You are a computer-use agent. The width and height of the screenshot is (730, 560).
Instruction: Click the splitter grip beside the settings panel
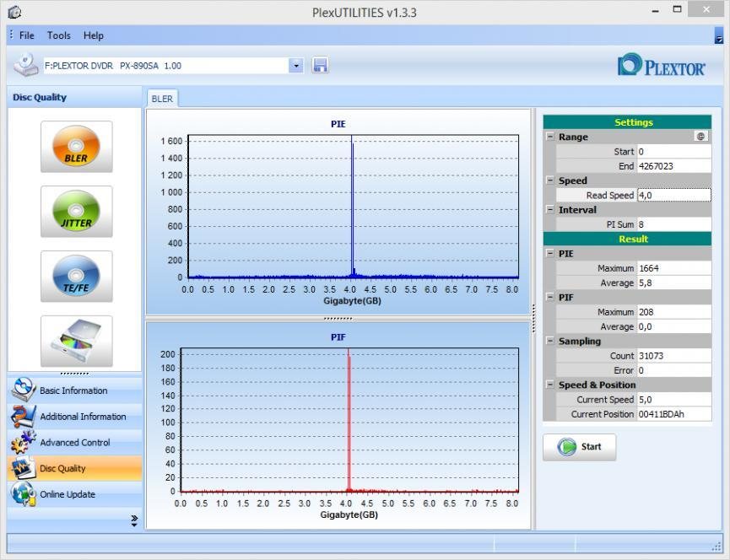point(533,319)
